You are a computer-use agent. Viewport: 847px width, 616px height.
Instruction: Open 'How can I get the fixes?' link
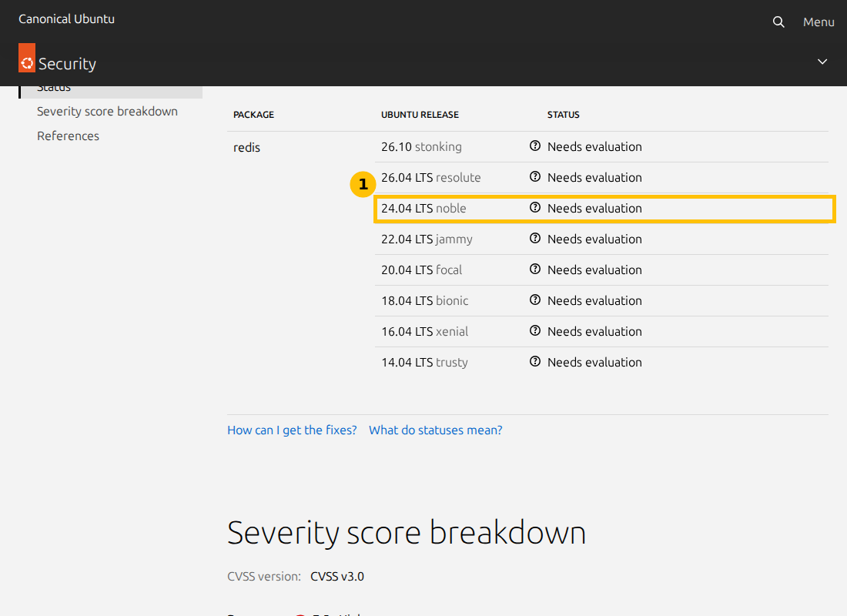[292, 430]
